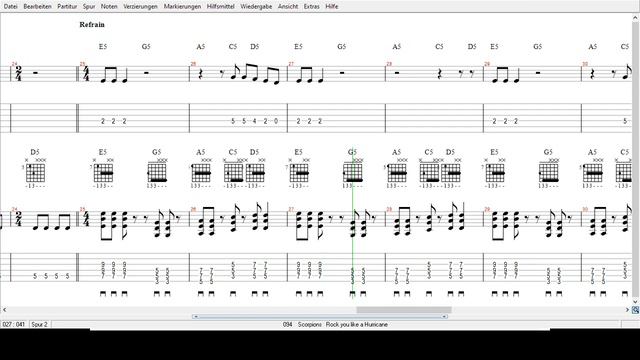Open the Extras menu
The image size is (640, 360).
click(312, 7)
